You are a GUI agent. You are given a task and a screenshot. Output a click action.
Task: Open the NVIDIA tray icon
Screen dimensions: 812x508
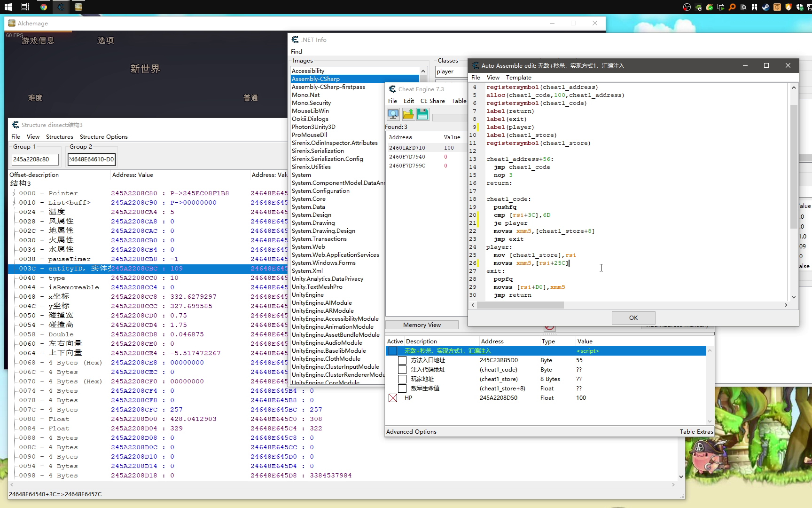pyautogui.click(x=698, y=7)
